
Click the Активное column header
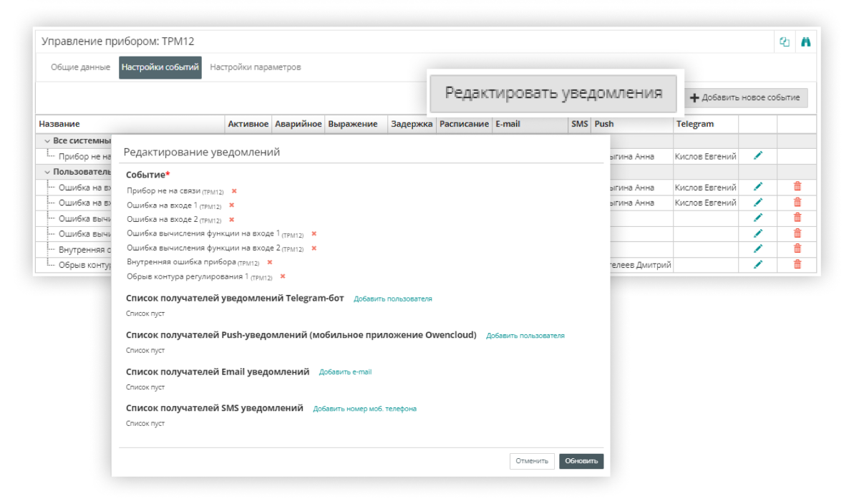pos(248,124)
